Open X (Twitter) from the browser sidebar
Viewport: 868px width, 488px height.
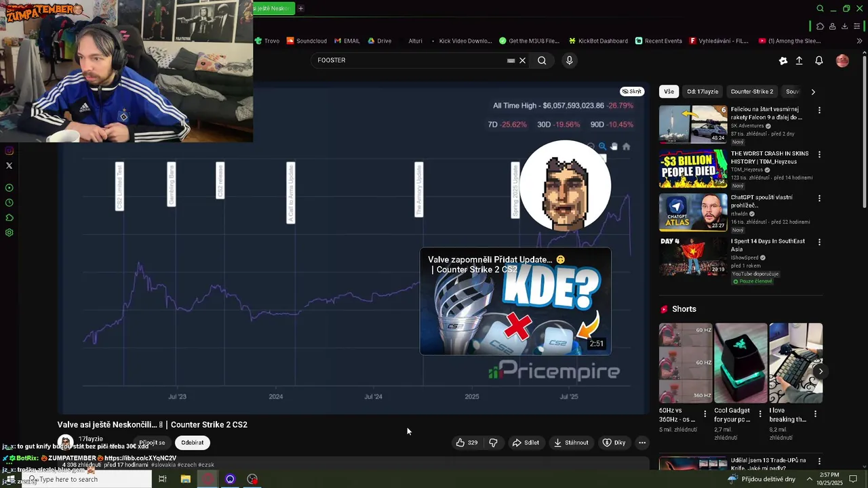[x=9, y=165]
